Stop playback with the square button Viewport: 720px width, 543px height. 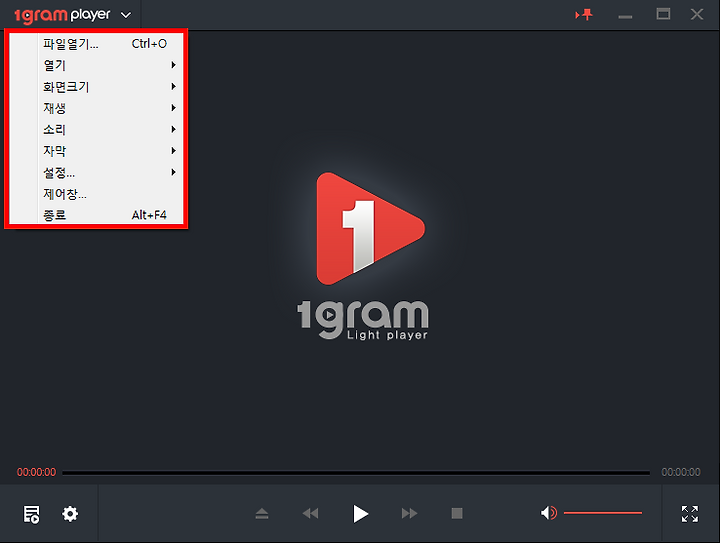point(457,513)
